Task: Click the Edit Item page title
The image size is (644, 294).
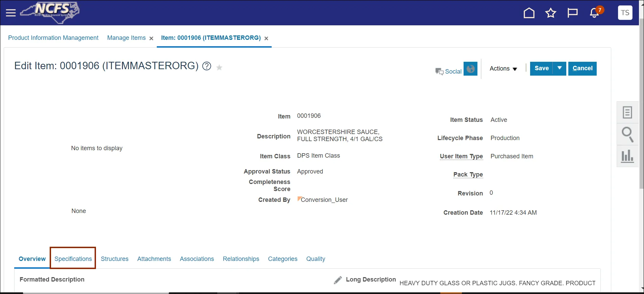Action: (106, 66)
